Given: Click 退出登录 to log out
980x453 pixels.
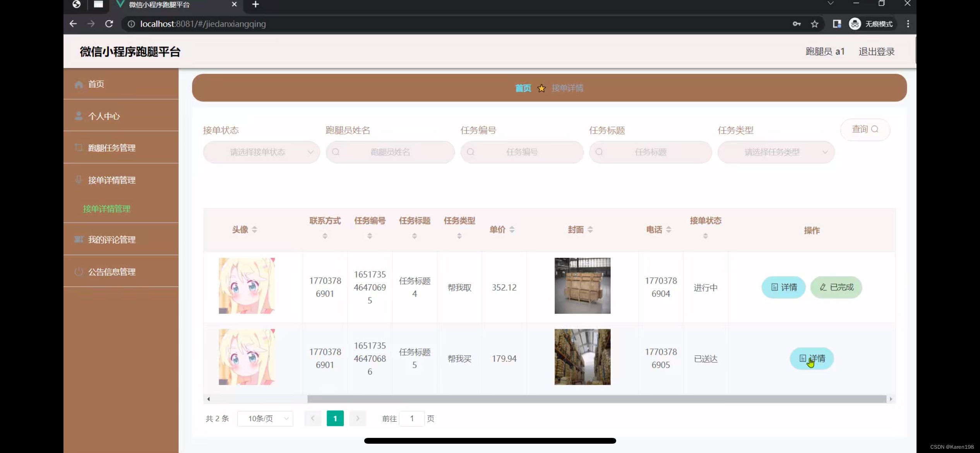Looking at the screenshot, I should click(876, 51).
